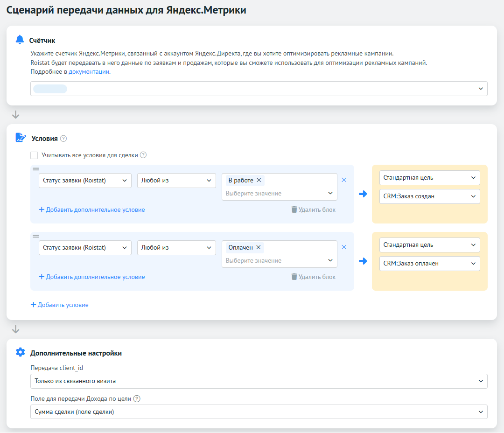504x433 pixels.
Task: Click 'Удалить блок' in the first block
Action: pos(313,210)
